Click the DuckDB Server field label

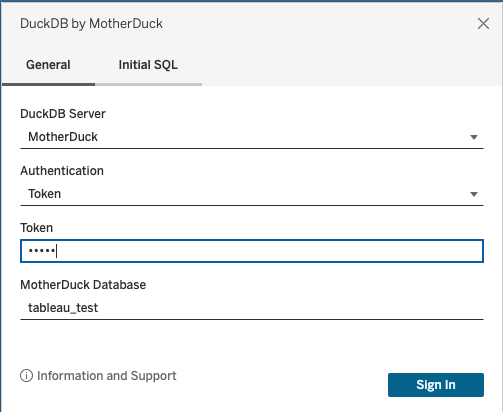click(63, 114)
